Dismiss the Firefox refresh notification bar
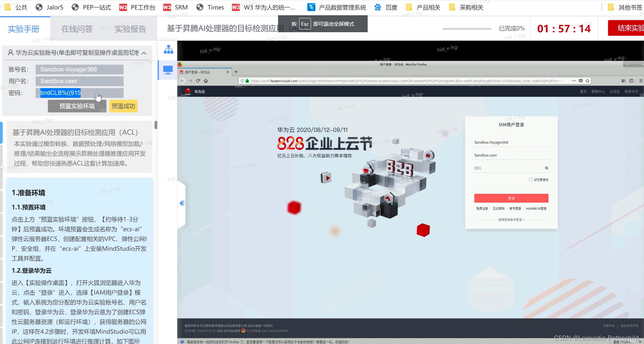 click(640, 342)
